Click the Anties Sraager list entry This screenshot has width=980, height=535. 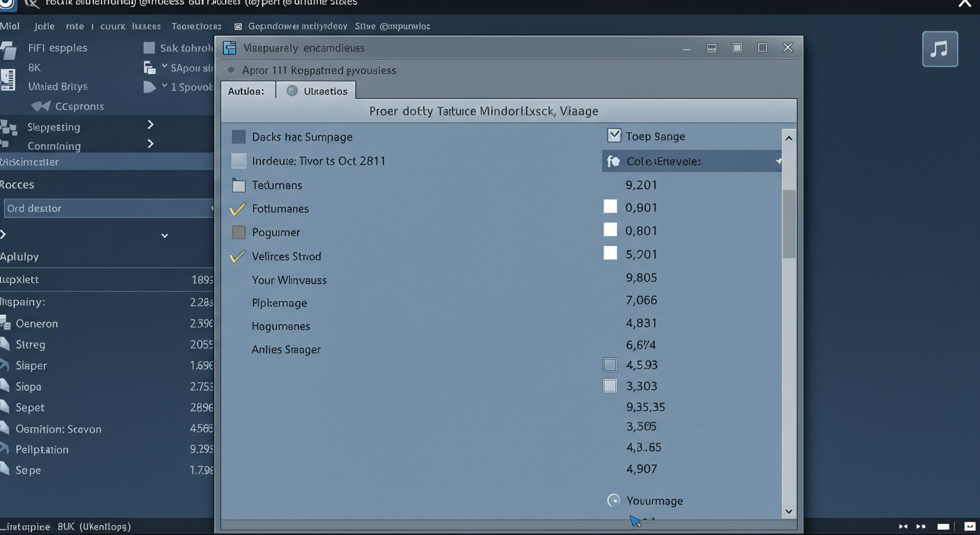(286, 350)
